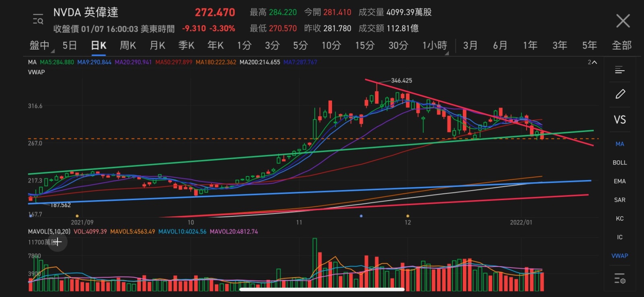Open the drawing pencil tool
The image size is (644, 297).
click(x=620, y=94)
